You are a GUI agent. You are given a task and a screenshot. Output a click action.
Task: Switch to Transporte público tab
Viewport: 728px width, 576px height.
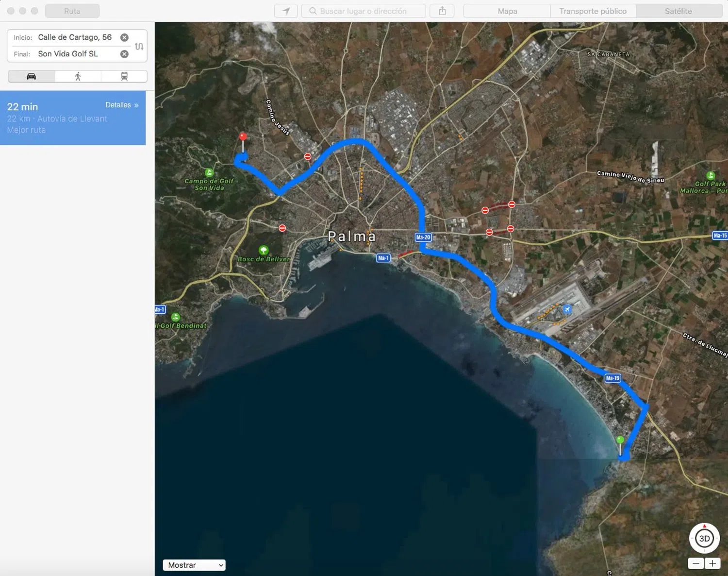(593, 11)
